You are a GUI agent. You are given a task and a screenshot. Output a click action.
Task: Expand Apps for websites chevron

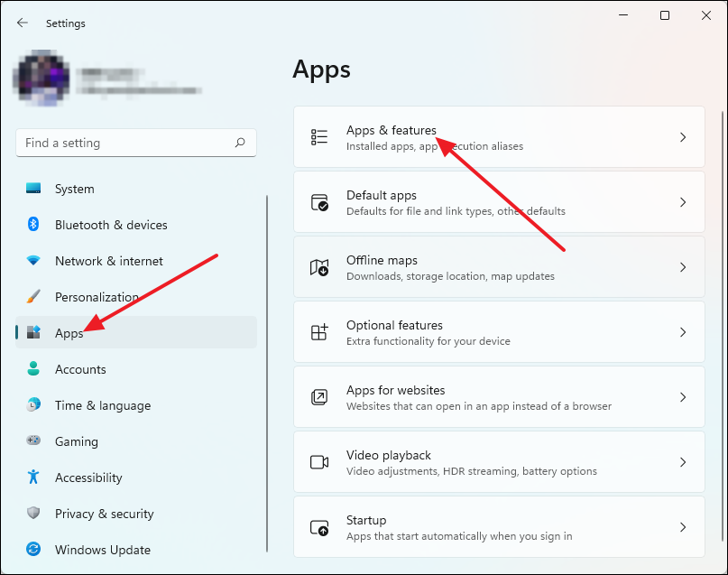[x=683, y=397]
